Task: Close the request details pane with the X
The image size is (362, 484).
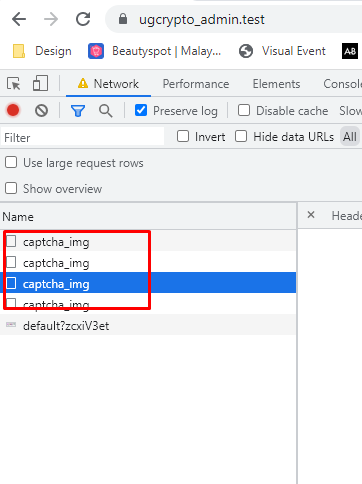Action: tap(311, 215)
